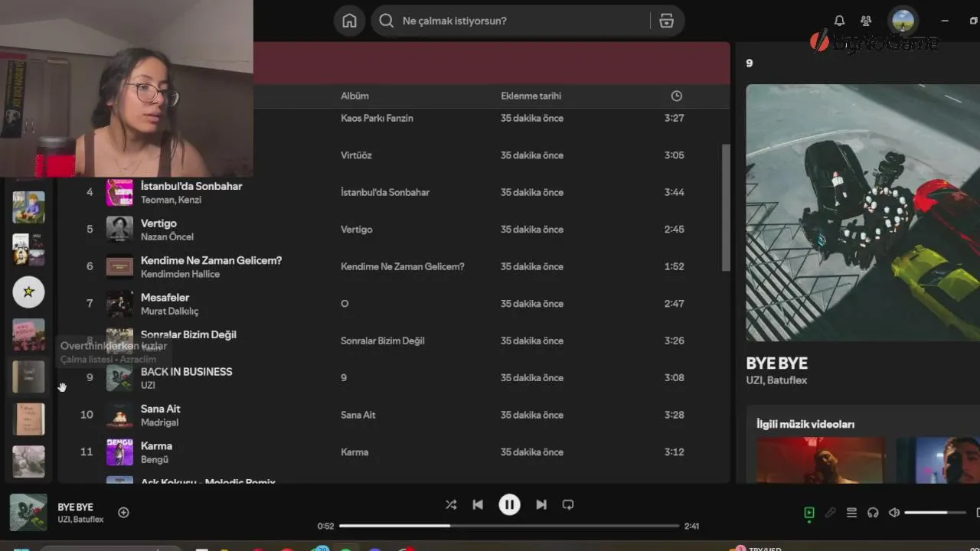Open album Virtüöz
Image resolution: width=980 pixels, height=551 pixels.
tap(356, 155)
